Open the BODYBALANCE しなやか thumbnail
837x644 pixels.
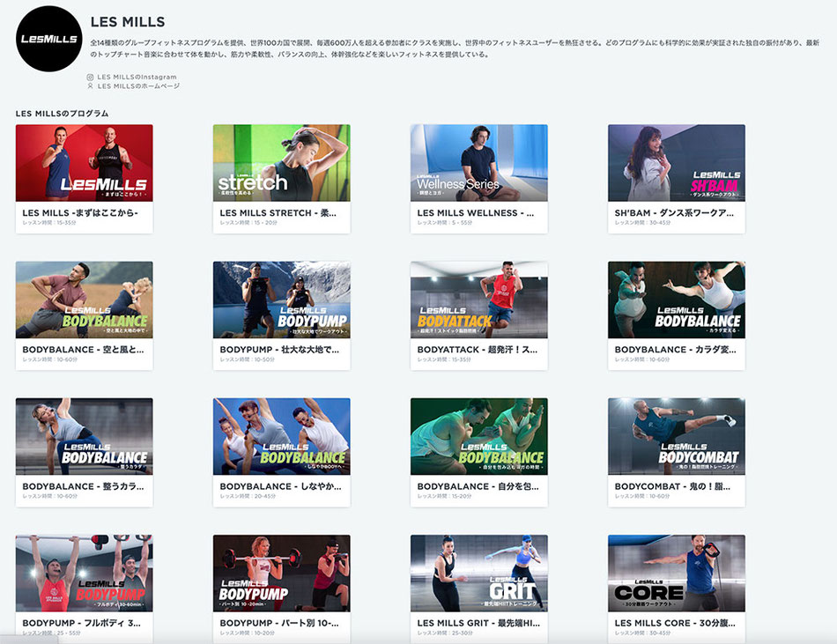tap(282, 436)
